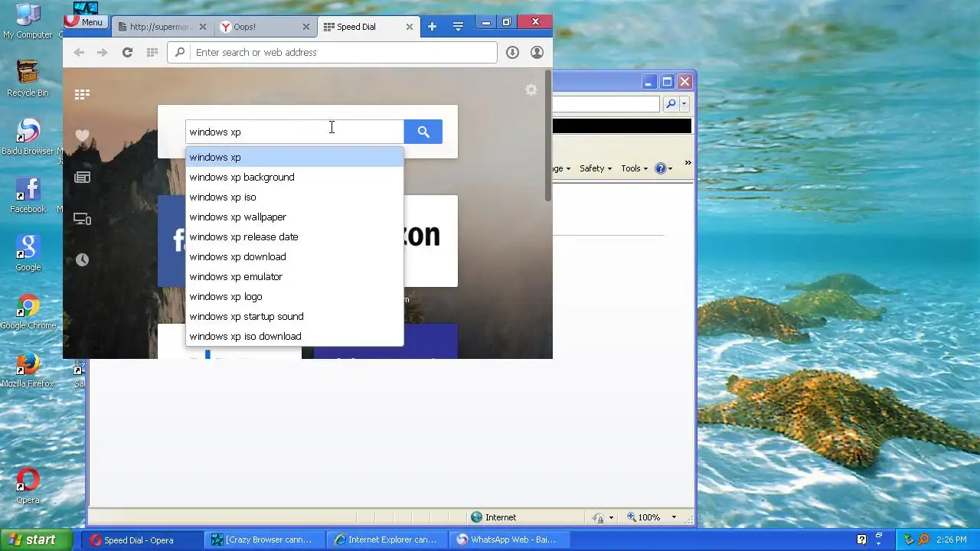Open a new tab with plus icon

432,26
